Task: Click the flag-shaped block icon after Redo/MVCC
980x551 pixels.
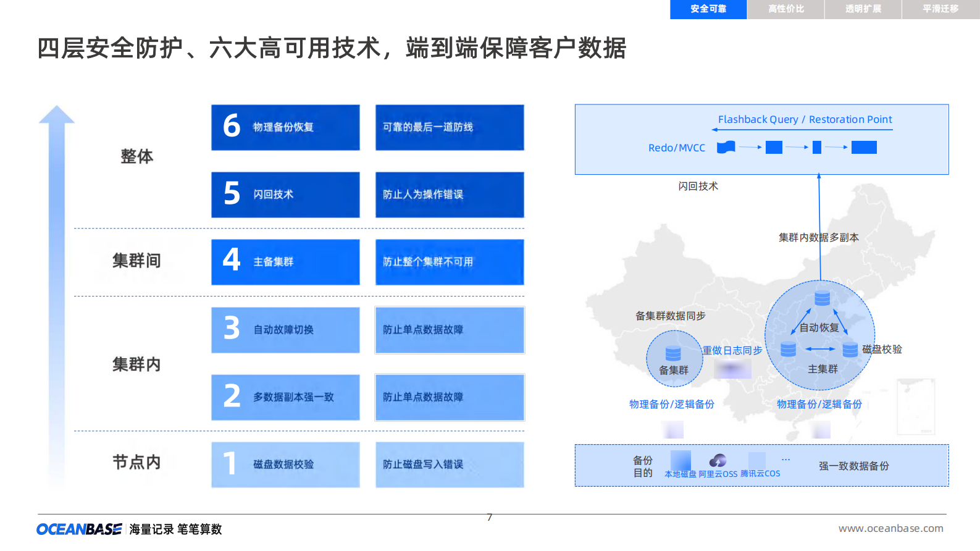Action: coord(726,147)
